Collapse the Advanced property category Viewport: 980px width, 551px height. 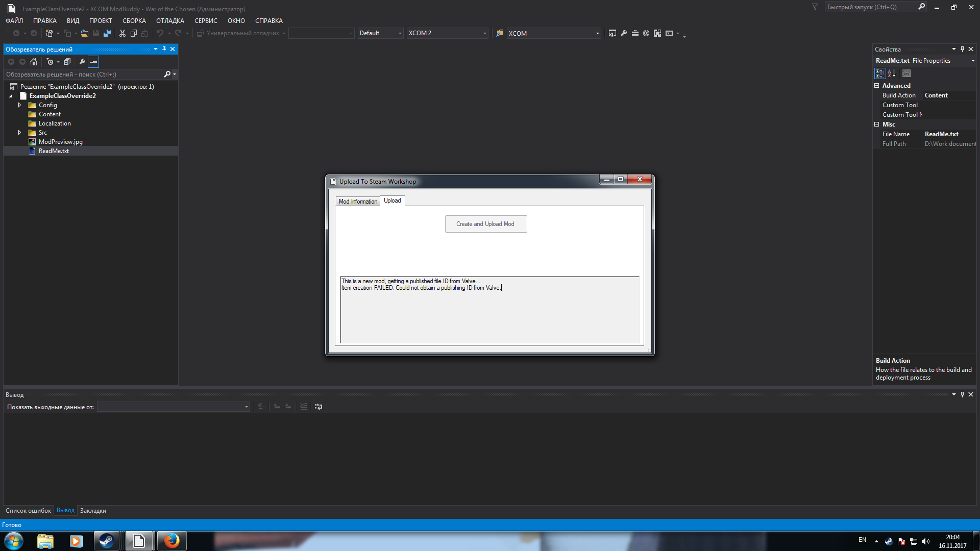877,86
